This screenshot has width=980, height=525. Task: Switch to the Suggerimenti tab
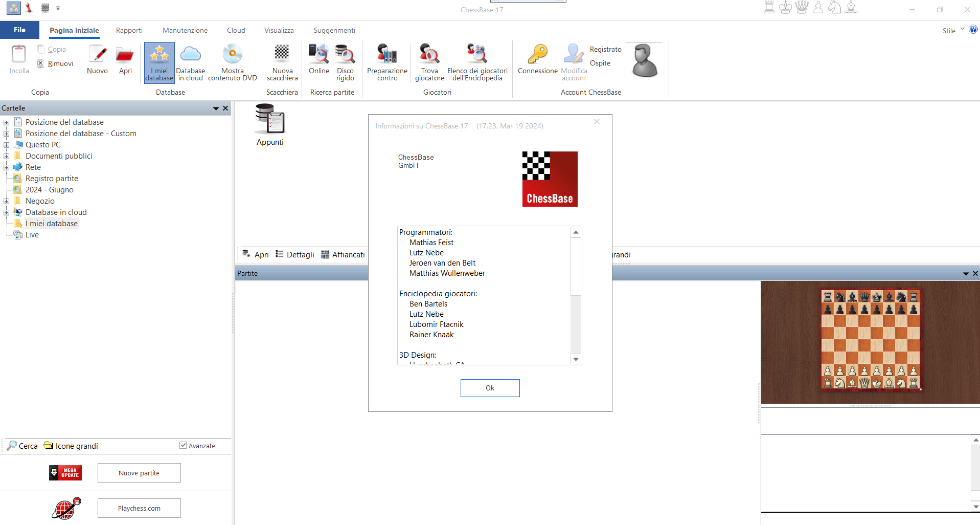[x=334, y=30]
